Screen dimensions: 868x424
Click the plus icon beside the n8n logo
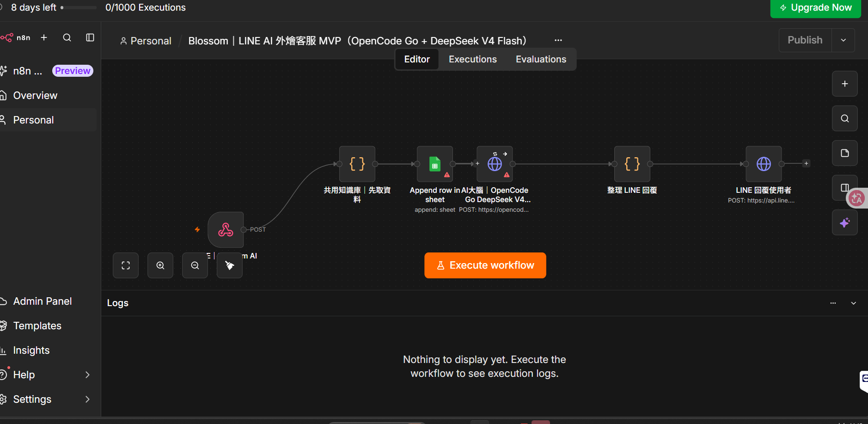(x=44, y=37)
